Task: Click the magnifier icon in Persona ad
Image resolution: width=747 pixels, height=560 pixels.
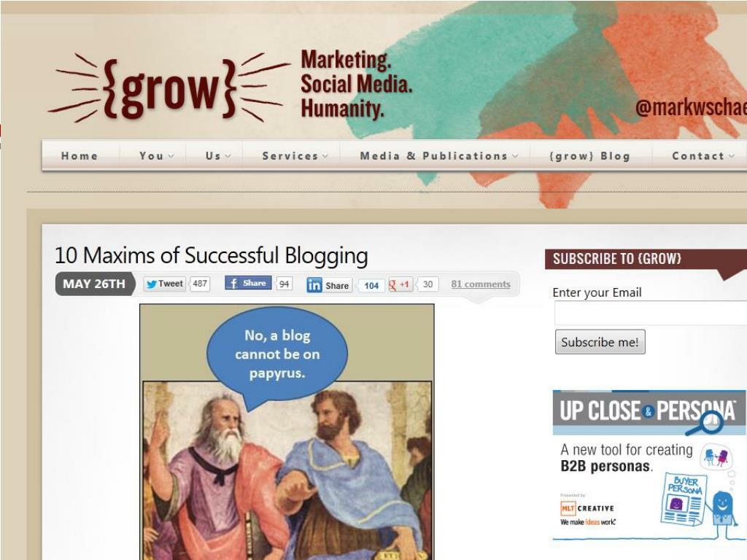Action: (x=706, y=424)
